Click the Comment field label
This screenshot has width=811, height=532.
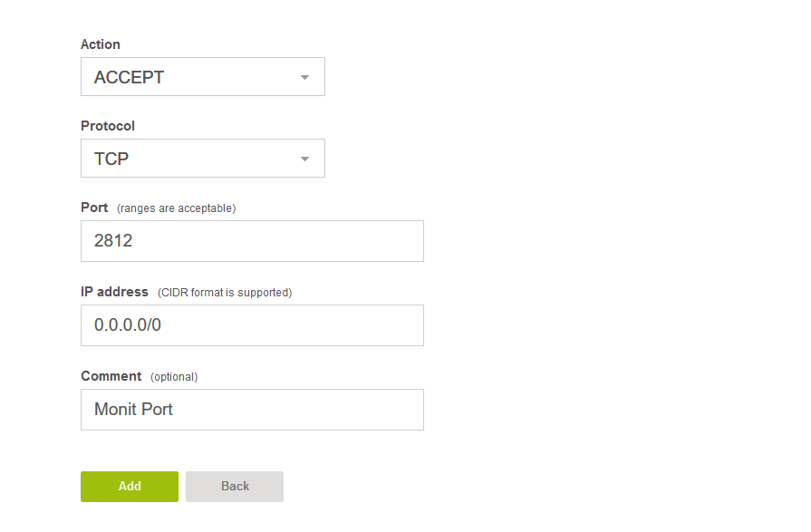pos(111,376)
